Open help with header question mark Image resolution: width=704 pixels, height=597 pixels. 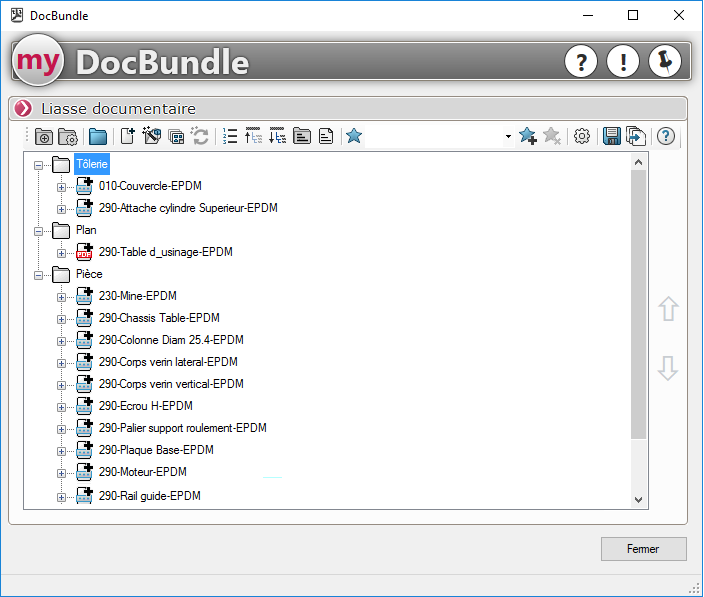(x=581, y=62)
